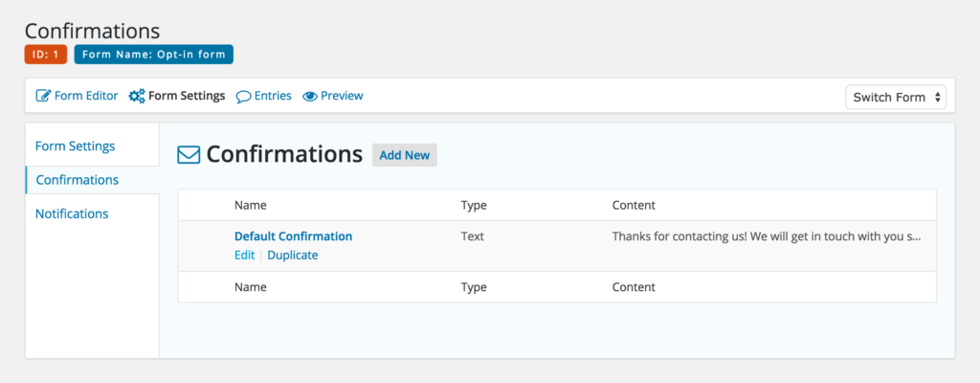The height and width of the screenshot is (383, 980).
Task: Click the Content column header at the top of the table
Action: click(x=634, y=205)
